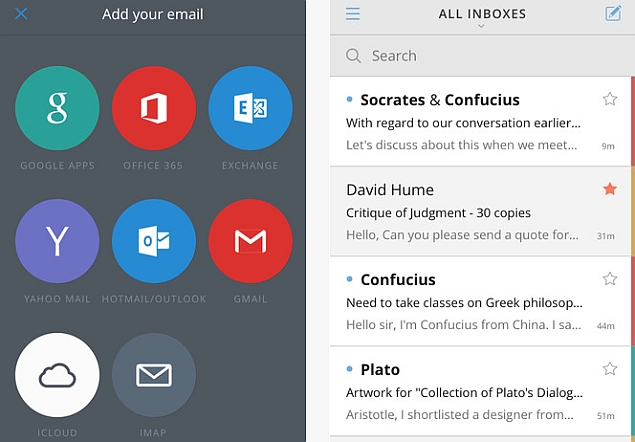635x442 pixels.
Task: Expand the ALL INBOXES dropdown chevron
Action: click(x=481, y=26)
